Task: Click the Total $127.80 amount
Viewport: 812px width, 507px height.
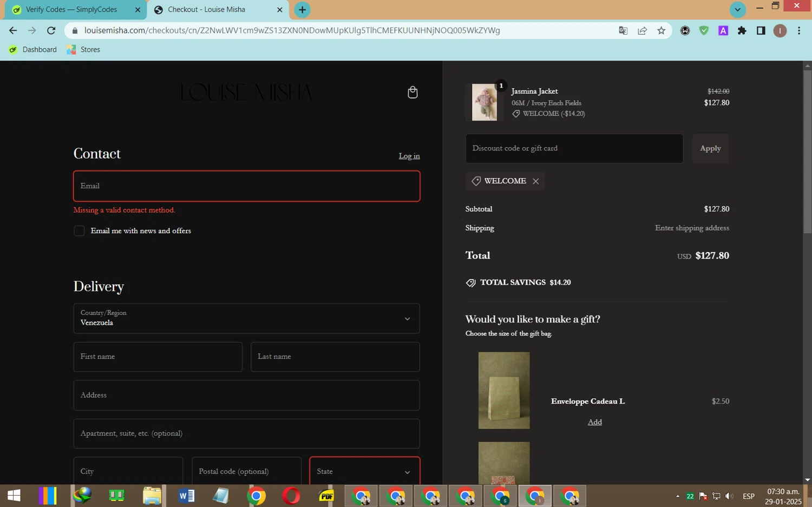Action: click(x=712, y=255)
